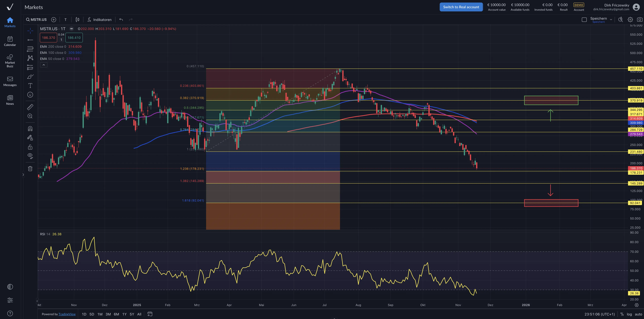Open the emoji sticker tool

click(30, 95)
